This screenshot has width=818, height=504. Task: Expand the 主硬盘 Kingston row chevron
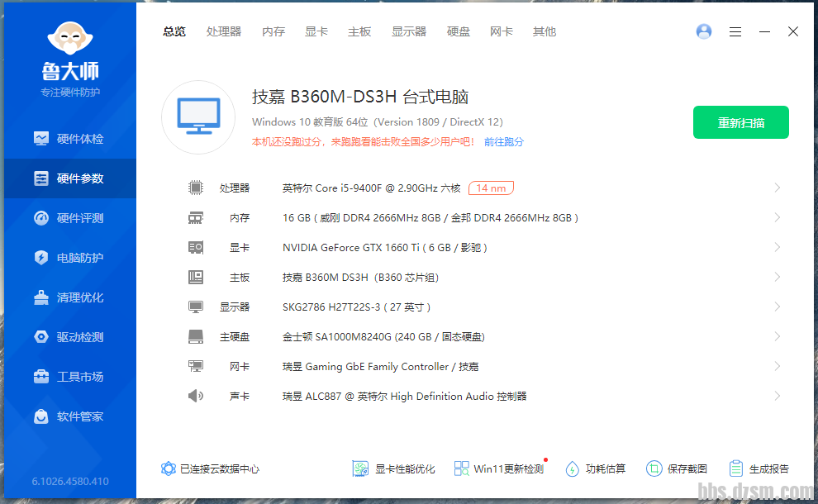point(777,337)
